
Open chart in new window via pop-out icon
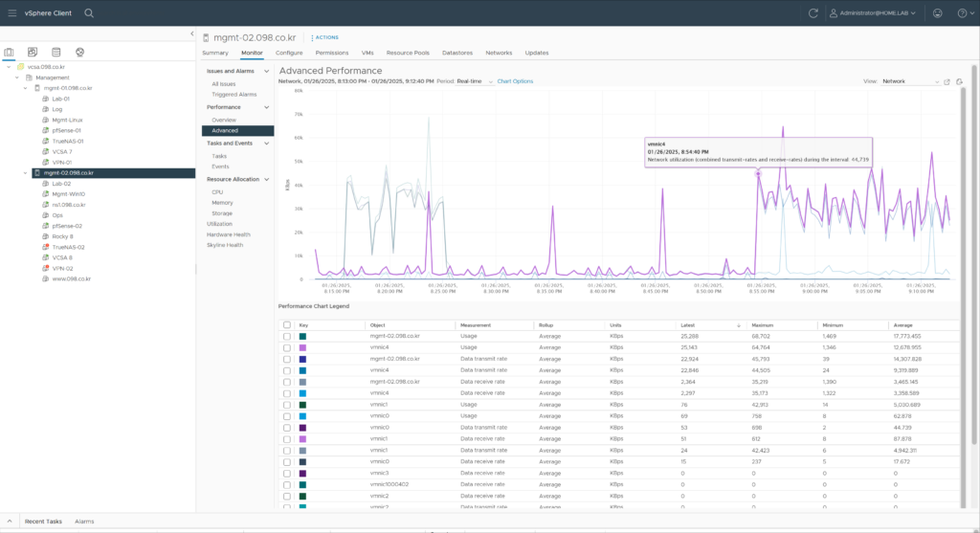coord(947,81)
